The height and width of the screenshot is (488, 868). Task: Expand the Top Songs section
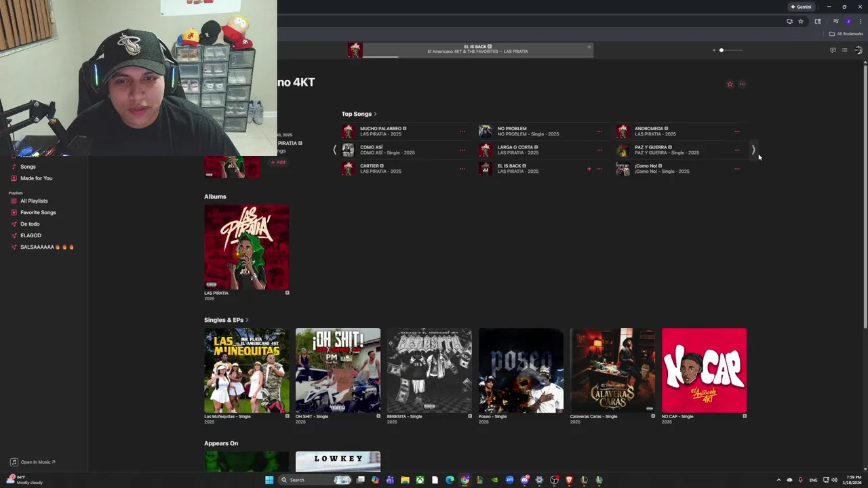click(x=359, y=114)
